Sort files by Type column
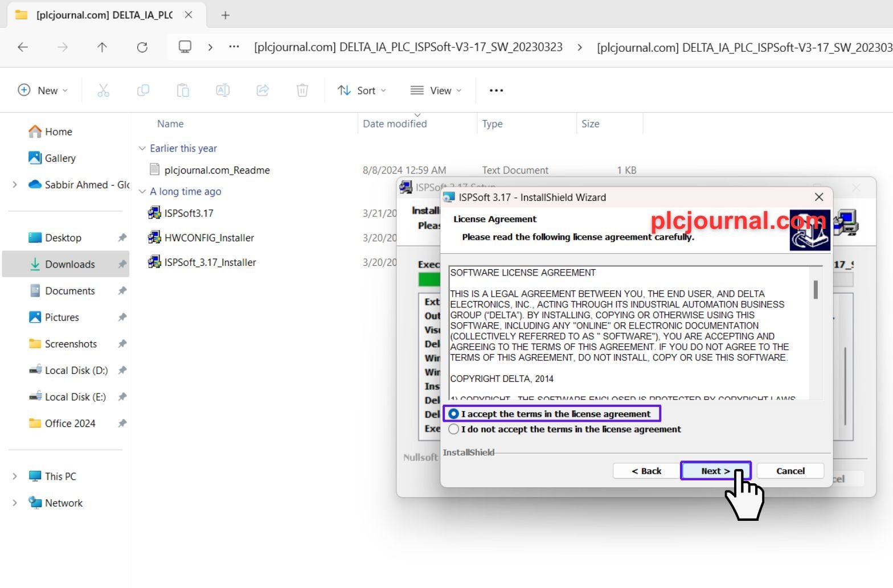893x588 pixels. click(x=493, y=124)
